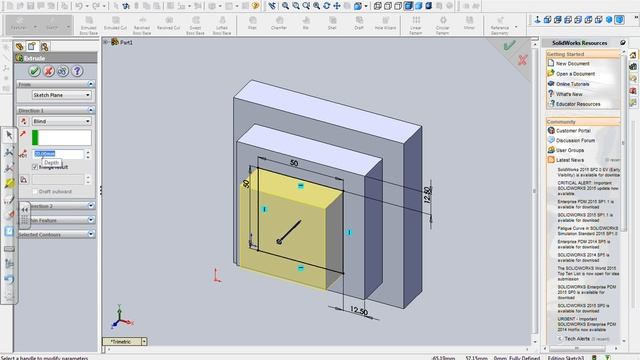Toggle the Draft outward checkbox
The image size is (640, 360).
click(x=35, y=191)
